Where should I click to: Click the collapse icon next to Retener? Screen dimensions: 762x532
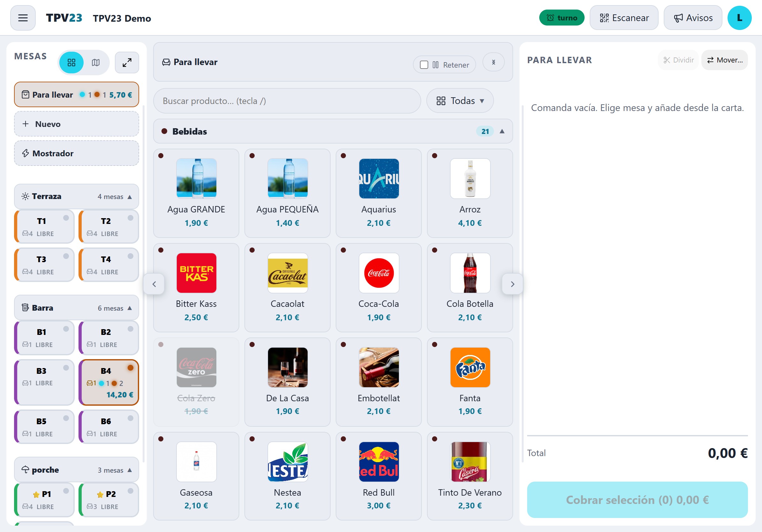click(494, 63)
